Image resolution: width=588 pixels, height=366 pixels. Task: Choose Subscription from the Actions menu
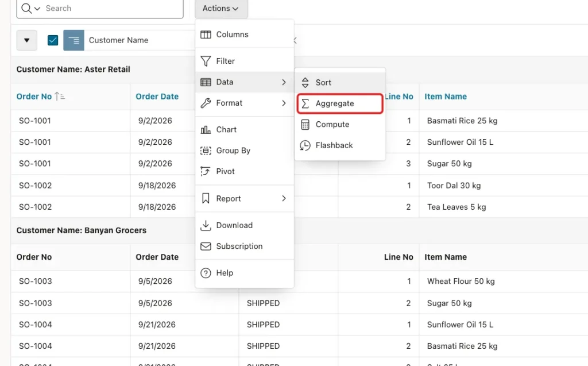click(244, 246)
